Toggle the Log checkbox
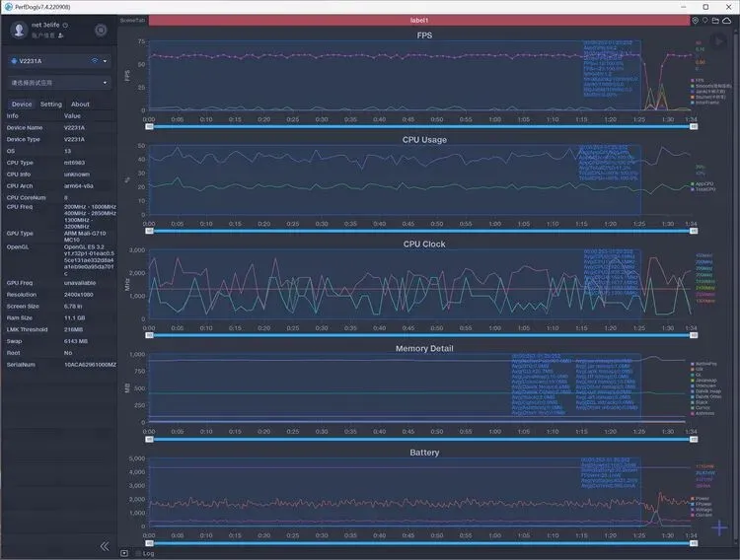740x560 pixels. pyautogui.click(x=138, y=553)
